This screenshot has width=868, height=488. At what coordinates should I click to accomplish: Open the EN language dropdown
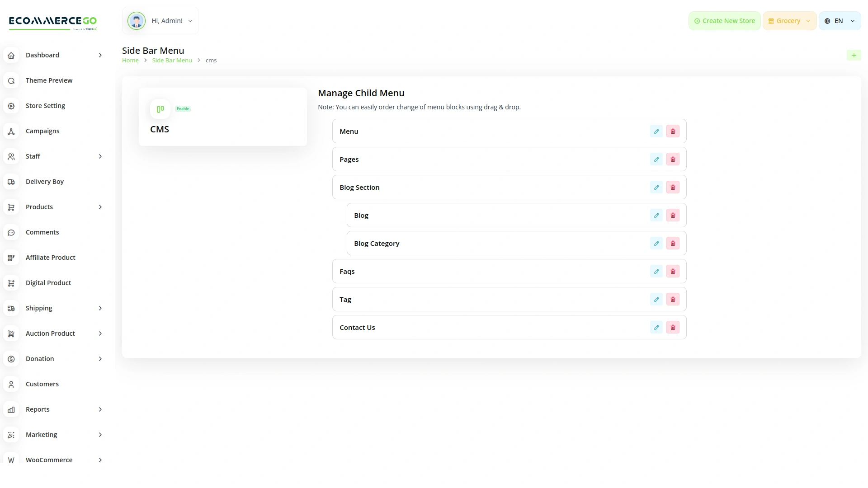839,21
